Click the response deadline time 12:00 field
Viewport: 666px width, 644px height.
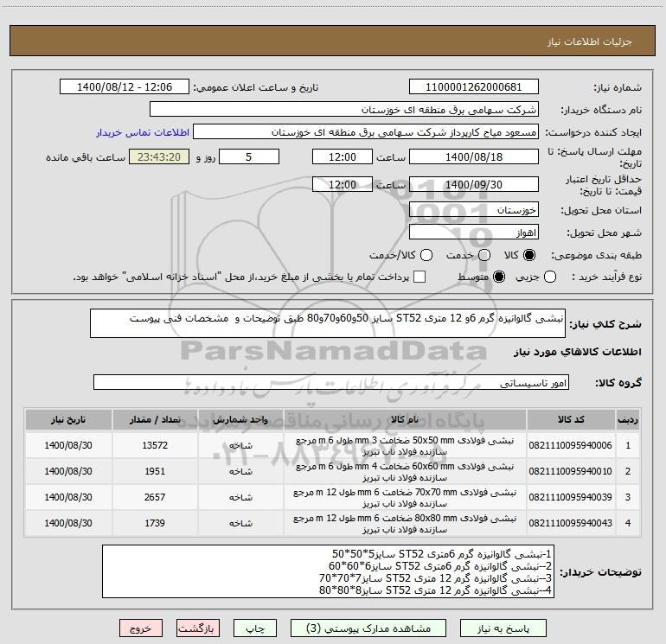tap(343, 156)
